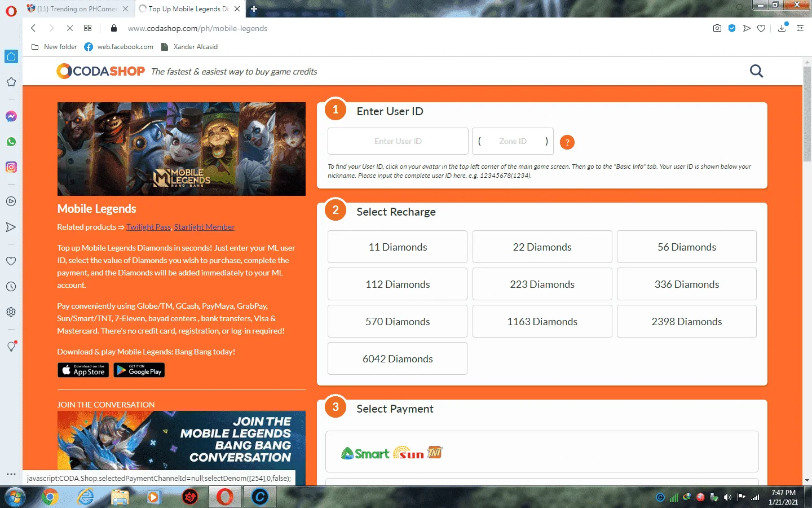Open the Opera sidebar bookmarks star
Image resolution: width=812 pixels, height=508 pixels.
11,82
